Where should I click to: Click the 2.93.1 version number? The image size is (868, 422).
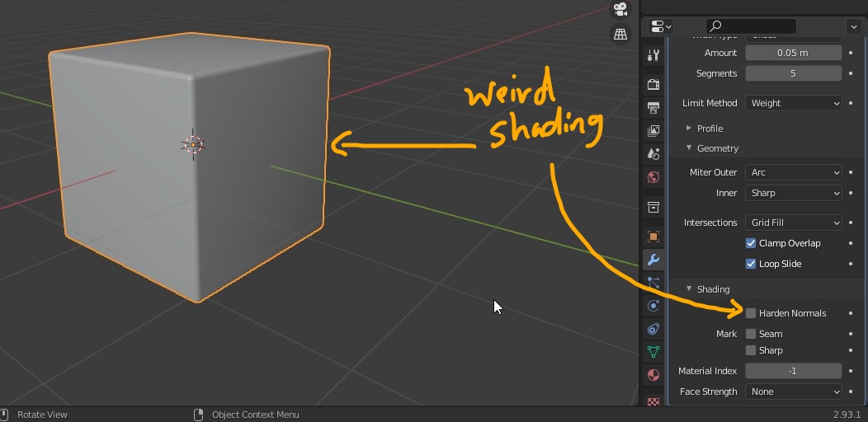847,415
